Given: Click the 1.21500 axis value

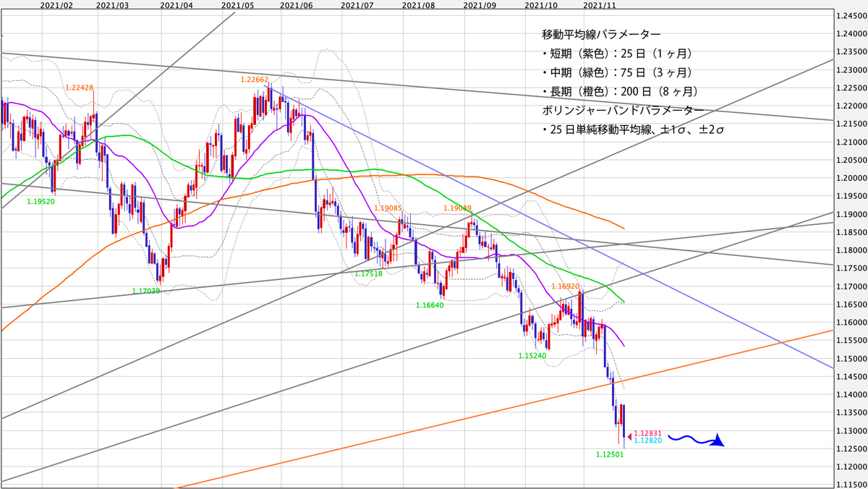Looking at the screenshot, I should pyautogui.click(x=851, y=124).
